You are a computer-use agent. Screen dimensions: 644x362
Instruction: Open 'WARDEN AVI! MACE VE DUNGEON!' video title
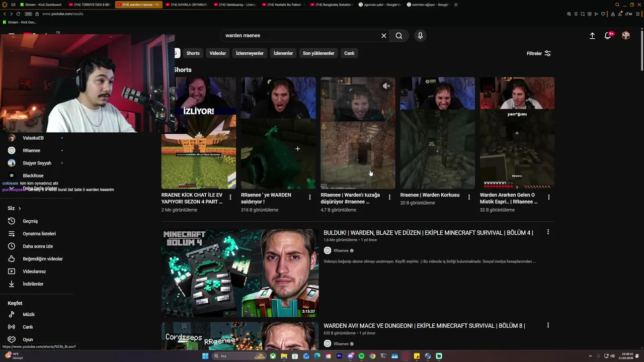coord(424,326)
